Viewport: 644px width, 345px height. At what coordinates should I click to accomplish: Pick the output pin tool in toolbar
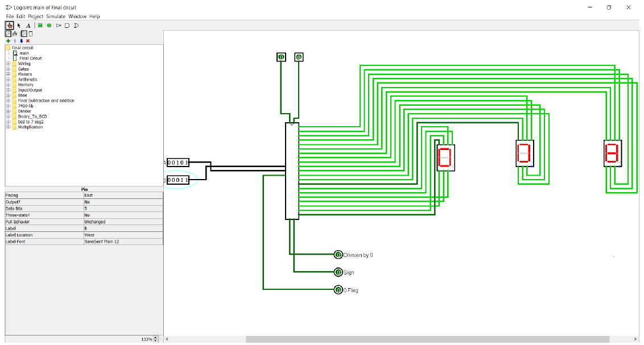click(x=49, y=26)
